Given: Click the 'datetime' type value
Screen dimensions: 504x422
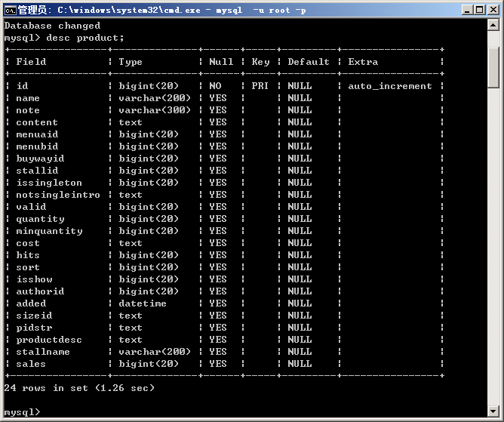Looking at the screenshot, I should click(x=143, y=303).
